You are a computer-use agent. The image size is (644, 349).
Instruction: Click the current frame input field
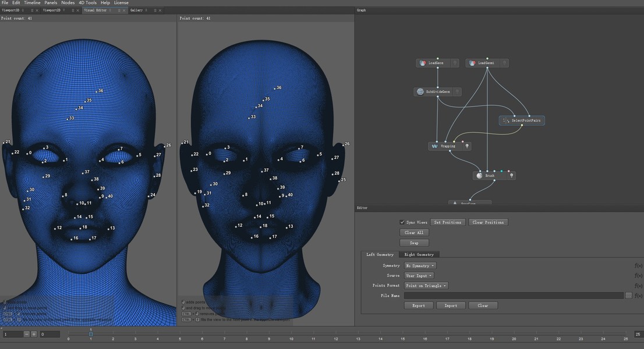coord(13,334)
